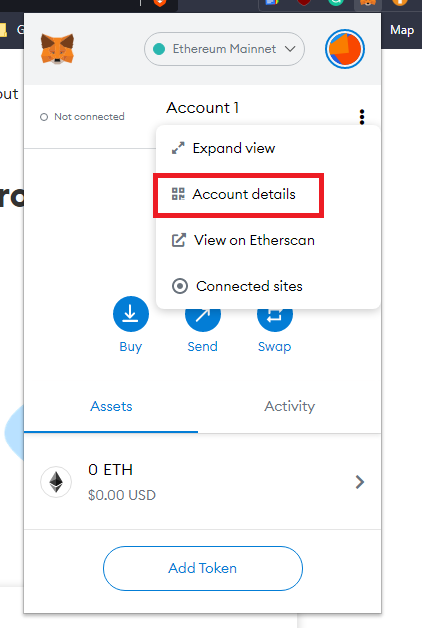
Task: Open the account avatar menu
Action: 345,49
